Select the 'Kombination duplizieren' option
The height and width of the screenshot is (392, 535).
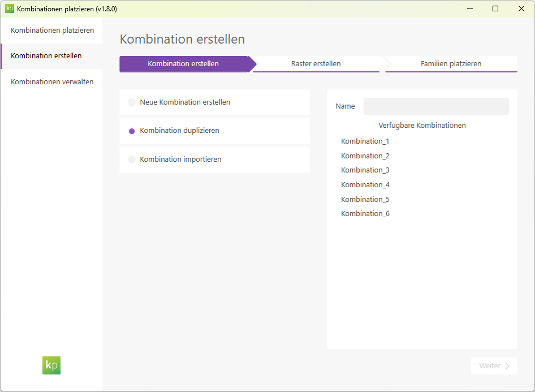point(180,131)
